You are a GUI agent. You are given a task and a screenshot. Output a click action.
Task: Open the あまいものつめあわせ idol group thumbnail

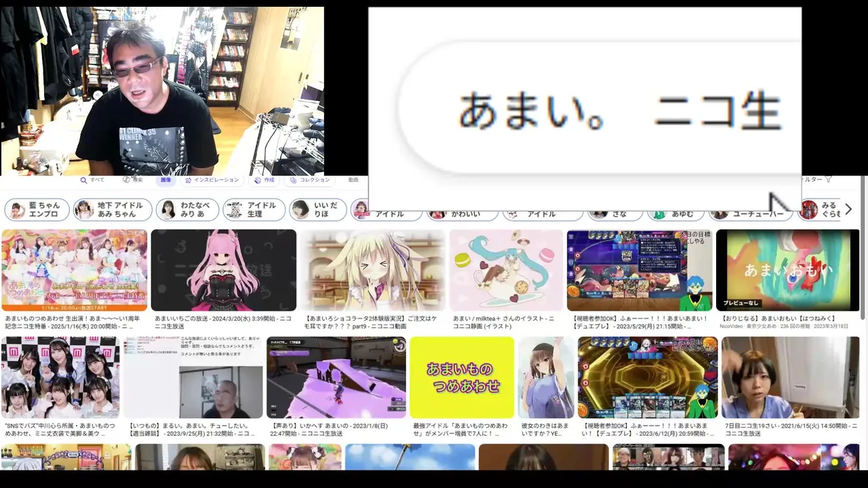(75, 270)
